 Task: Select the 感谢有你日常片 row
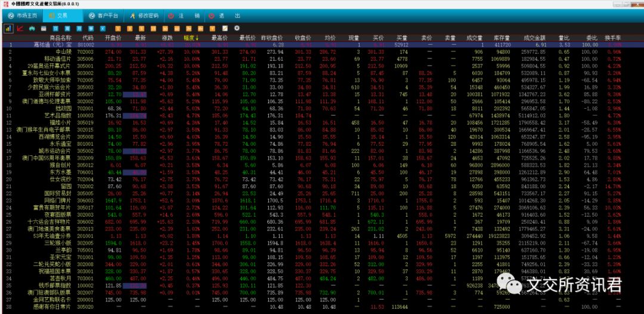(x=322, y=307)
